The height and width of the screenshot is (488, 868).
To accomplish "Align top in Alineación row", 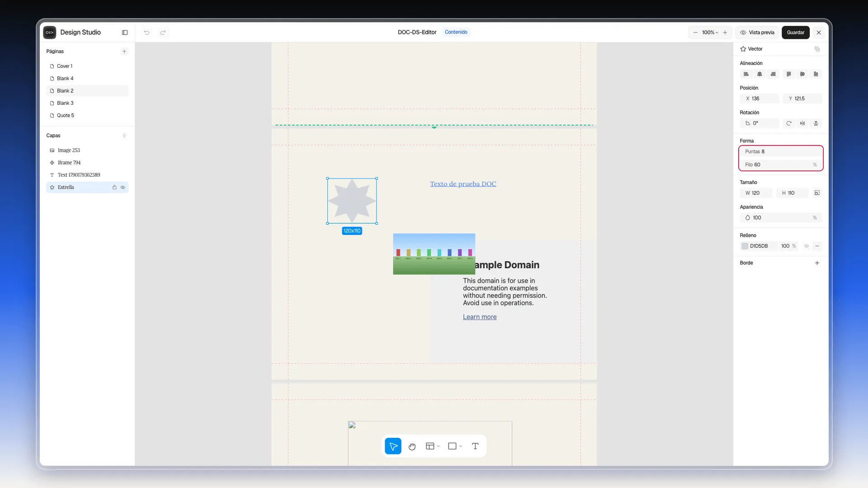I will pyautogui.click(x=789, y=74).
